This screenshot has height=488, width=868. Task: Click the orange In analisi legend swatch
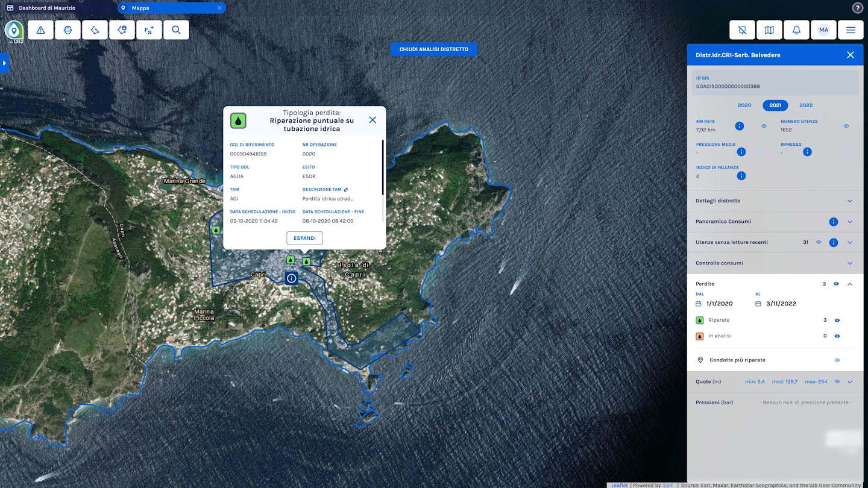[x=700, y=336]
